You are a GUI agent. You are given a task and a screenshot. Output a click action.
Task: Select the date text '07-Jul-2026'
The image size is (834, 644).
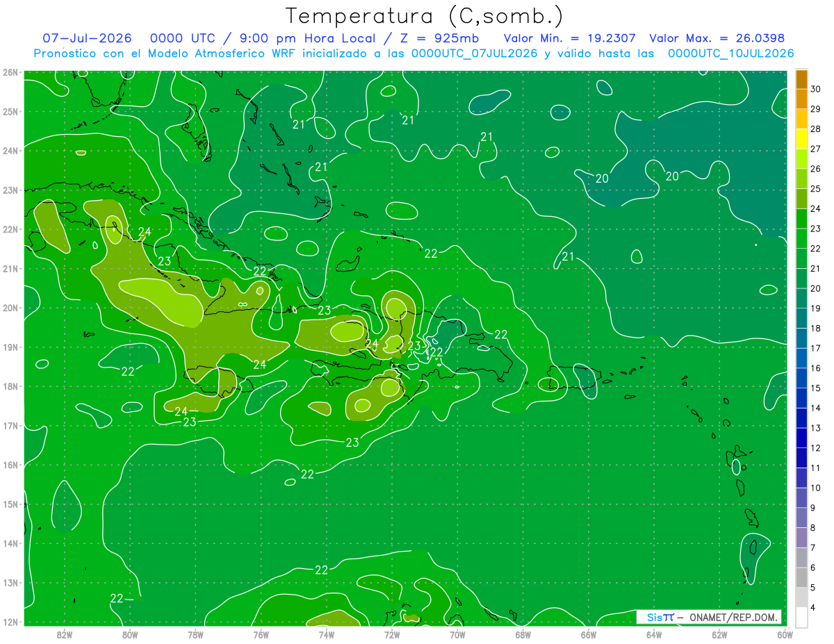pyautogui.click(x=88, y=38)
